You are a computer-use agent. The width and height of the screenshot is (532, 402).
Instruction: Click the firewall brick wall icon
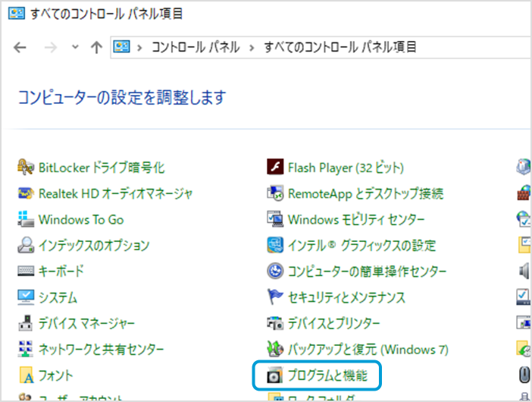[x=524, y=193]
